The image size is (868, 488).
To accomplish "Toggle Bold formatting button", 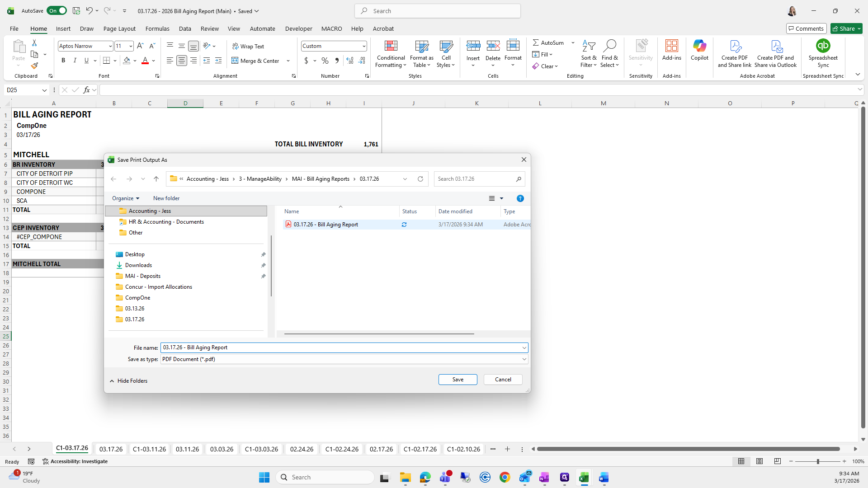I will tap(63, 61).
